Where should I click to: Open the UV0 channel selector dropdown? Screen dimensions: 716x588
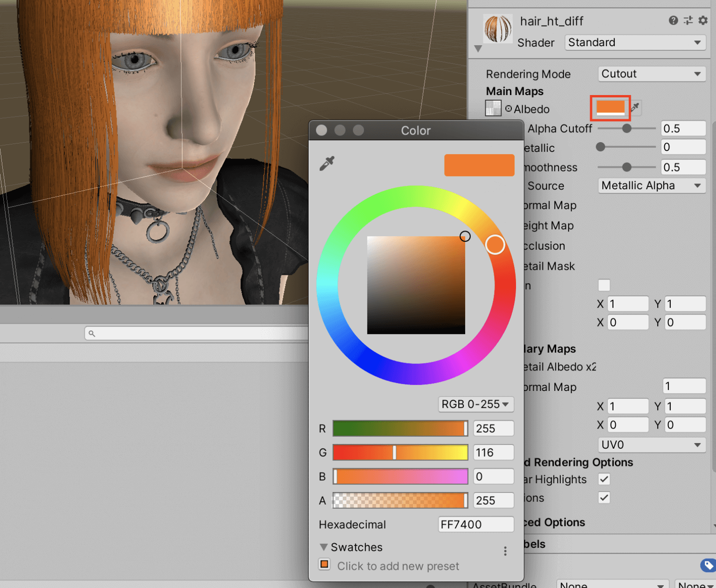(651, 445)
